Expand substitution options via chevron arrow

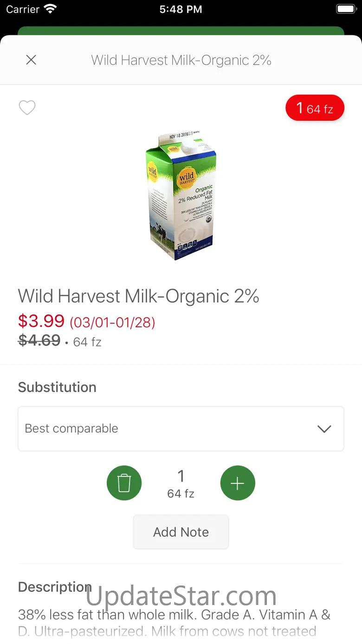pyautogui.click(x=324, y=429)
